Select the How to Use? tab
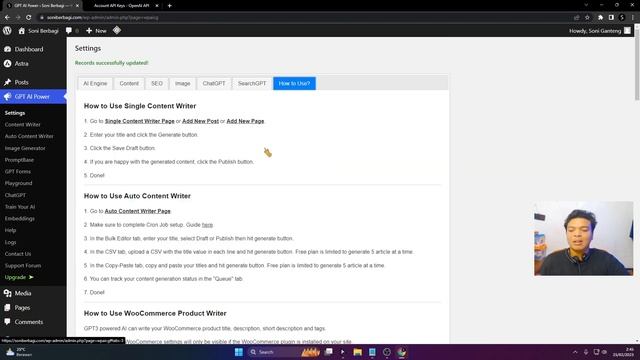640x360 pixels. 294,83
